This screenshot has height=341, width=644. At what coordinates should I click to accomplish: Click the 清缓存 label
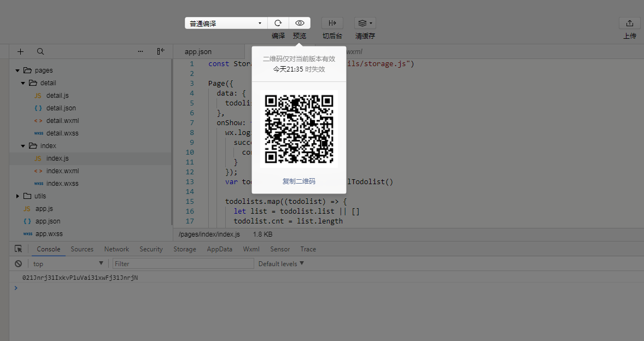click(x=365, y=36)
